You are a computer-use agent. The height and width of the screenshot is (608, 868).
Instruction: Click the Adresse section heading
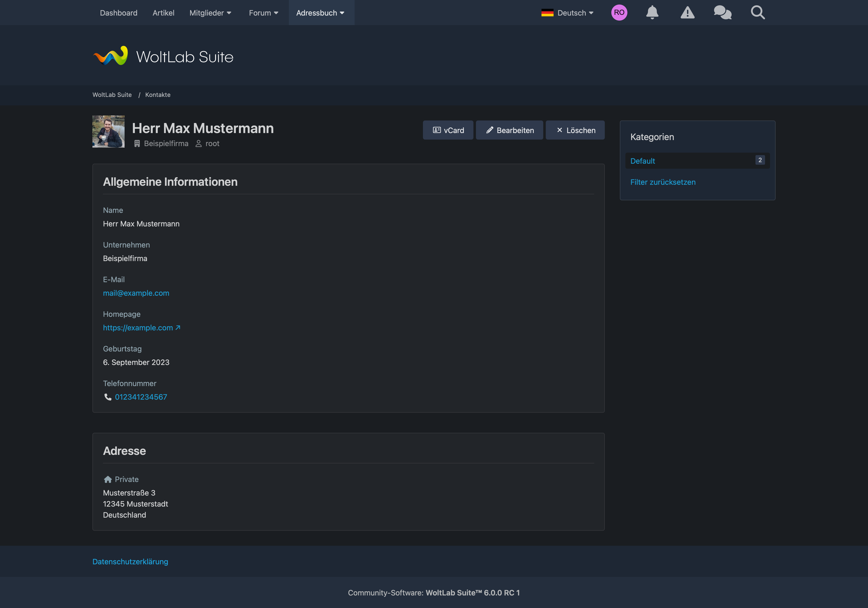click(124, 451)
